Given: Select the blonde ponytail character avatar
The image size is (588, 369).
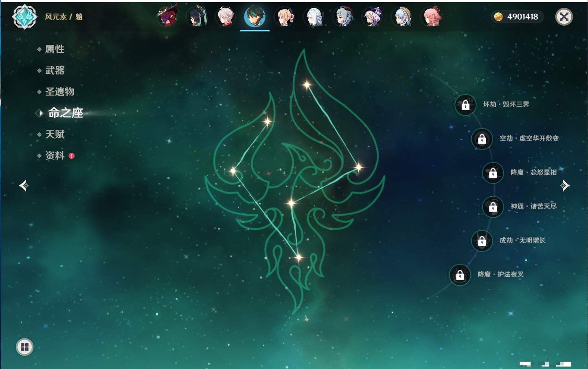Looking at the screenshot, I should point(285,16).
